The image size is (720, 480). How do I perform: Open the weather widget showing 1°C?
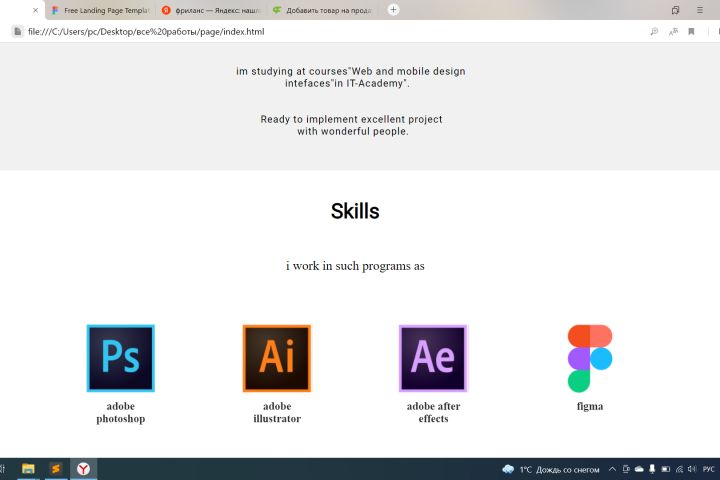coord(551,469)
